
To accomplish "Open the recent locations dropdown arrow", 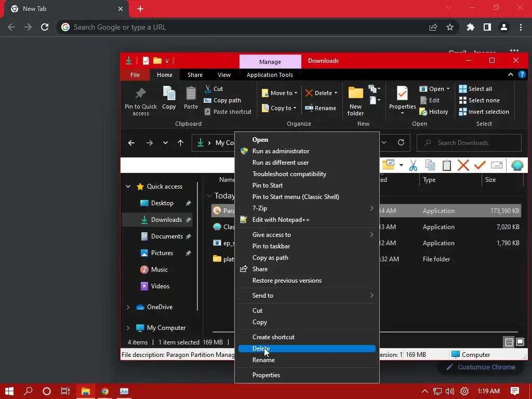I will click(165, 143).
